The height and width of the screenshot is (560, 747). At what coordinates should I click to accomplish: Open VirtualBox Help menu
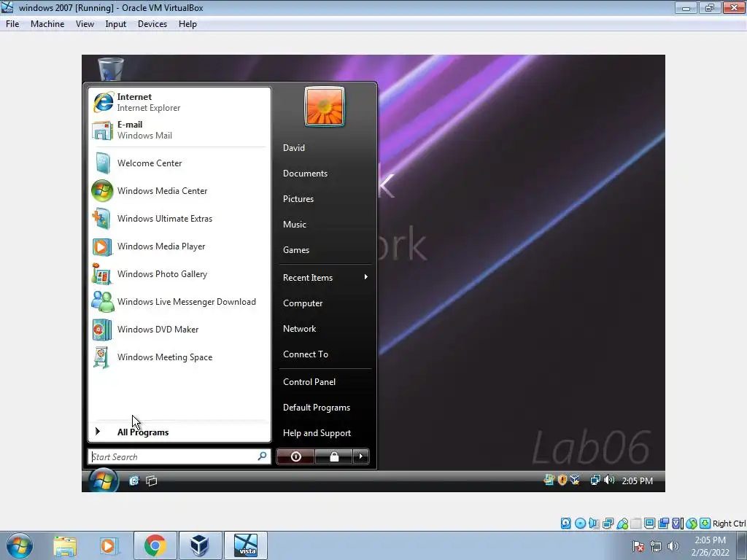coord(187,24)
